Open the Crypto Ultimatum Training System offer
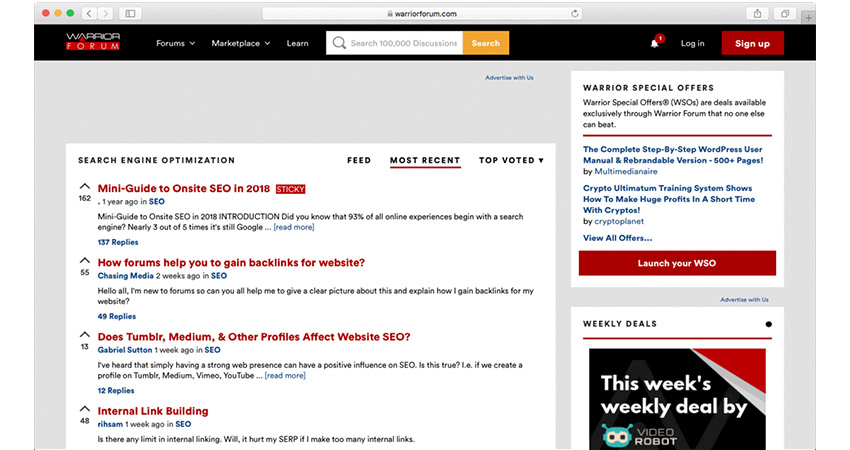This screenshot has height=450, width=850. click(x=669, y=199)
